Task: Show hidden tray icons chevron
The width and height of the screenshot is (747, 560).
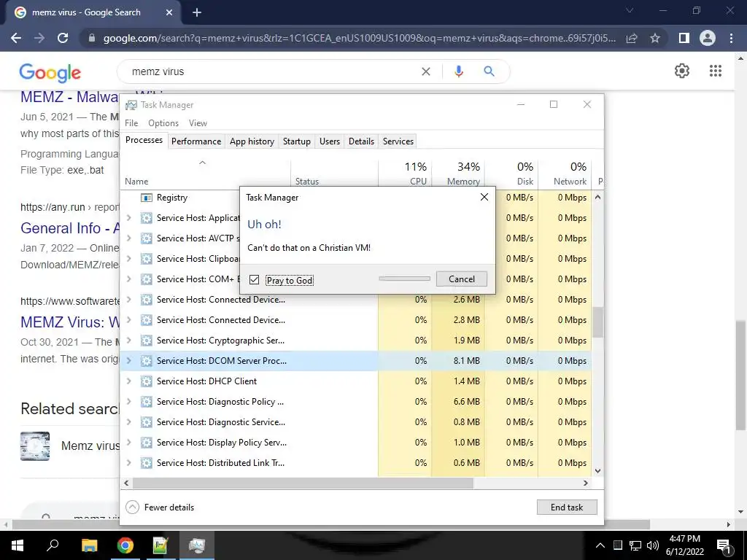Action: pyautogui.click(x=600, y=545)
